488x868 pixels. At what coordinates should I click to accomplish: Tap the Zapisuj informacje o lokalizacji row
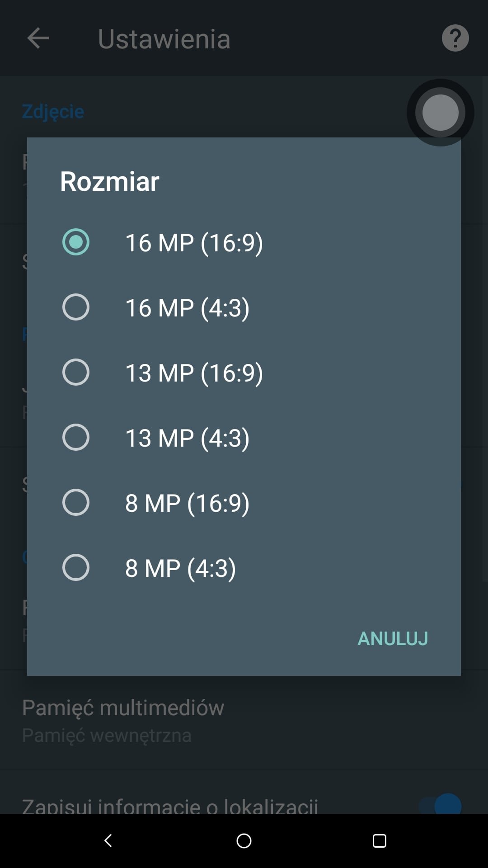[244, 800]
